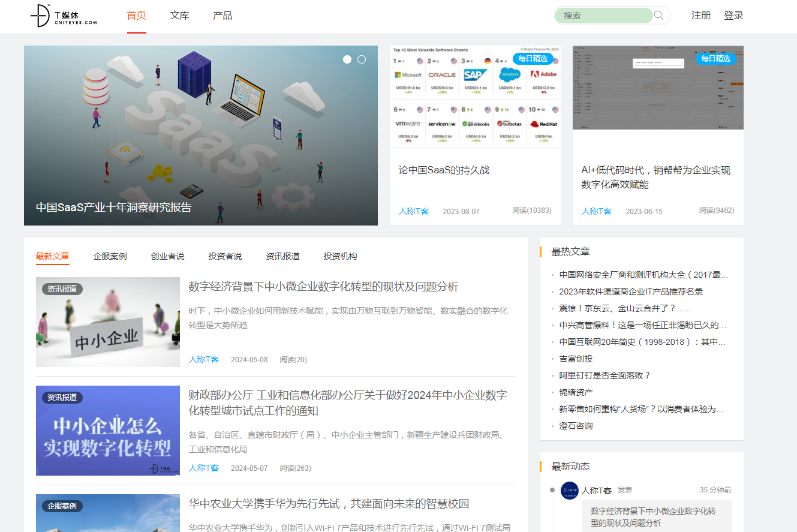Switch to the 最新文章 tab
Screen dimensions: 797x532
tap(53, 256)
